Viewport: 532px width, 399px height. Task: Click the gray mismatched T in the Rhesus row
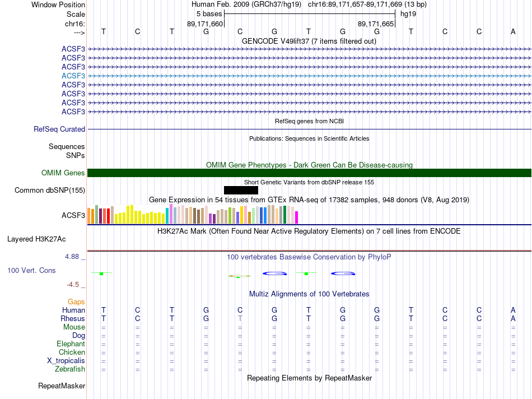point(240,318)
